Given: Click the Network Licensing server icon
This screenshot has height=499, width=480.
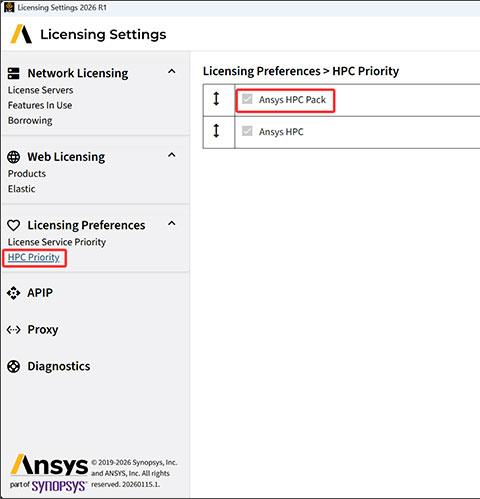Looking at the screenshot, I should click(x=13, y=73).
